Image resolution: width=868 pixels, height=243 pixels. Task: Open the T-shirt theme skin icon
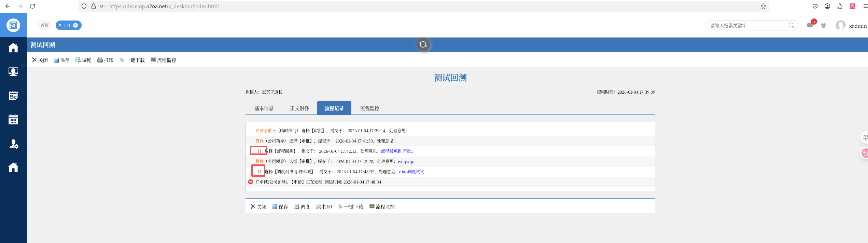824,25
